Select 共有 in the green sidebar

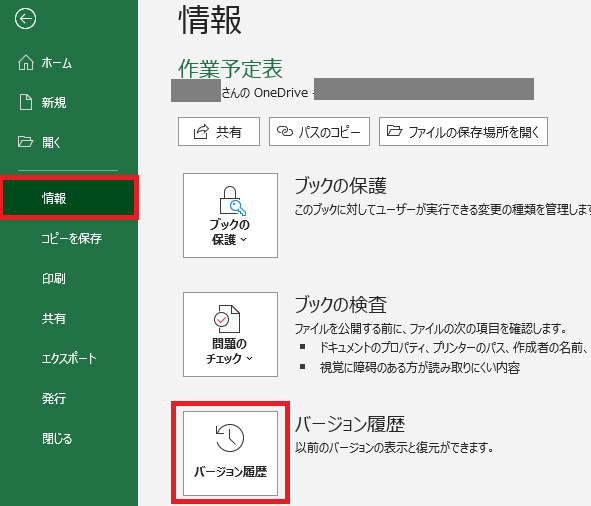pos(54,318)
